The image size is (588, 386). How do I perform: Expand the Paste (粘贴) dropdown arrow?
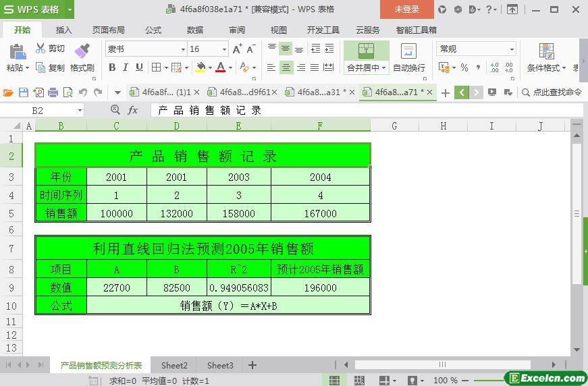[27, 68]
